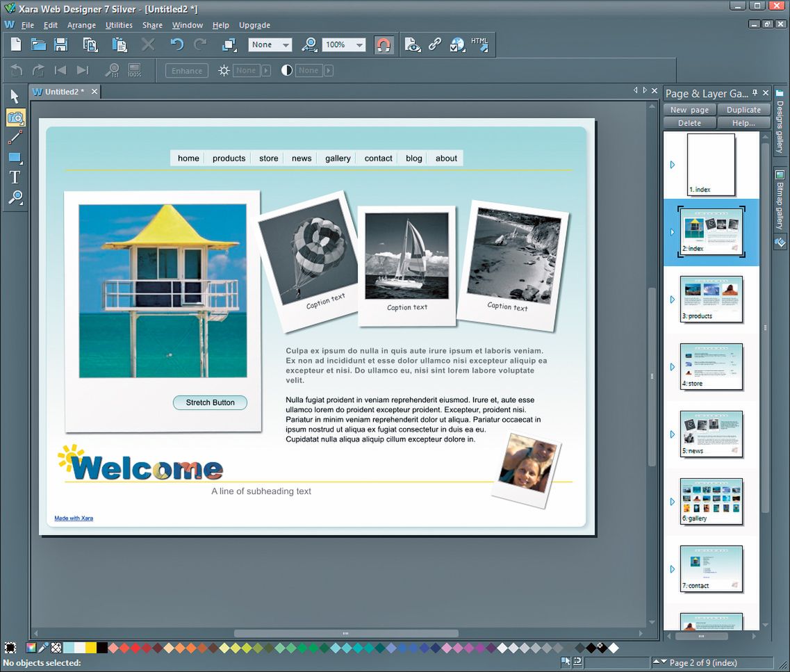This screenshot has height=672, width=790.
Task: Click the previous page arrow in the status bar
Action: point(656,662)
